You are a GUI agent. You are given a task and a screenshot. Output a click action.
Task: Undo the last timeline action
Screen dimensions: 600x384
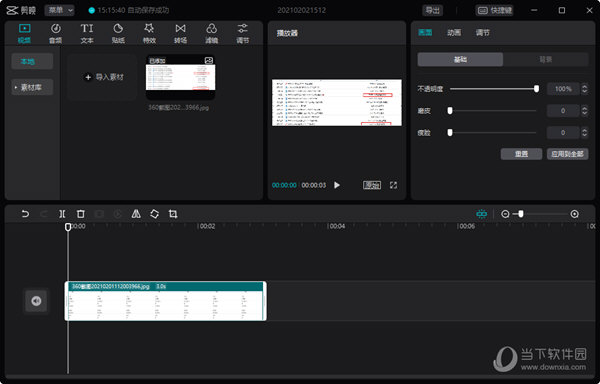(25, 214)
